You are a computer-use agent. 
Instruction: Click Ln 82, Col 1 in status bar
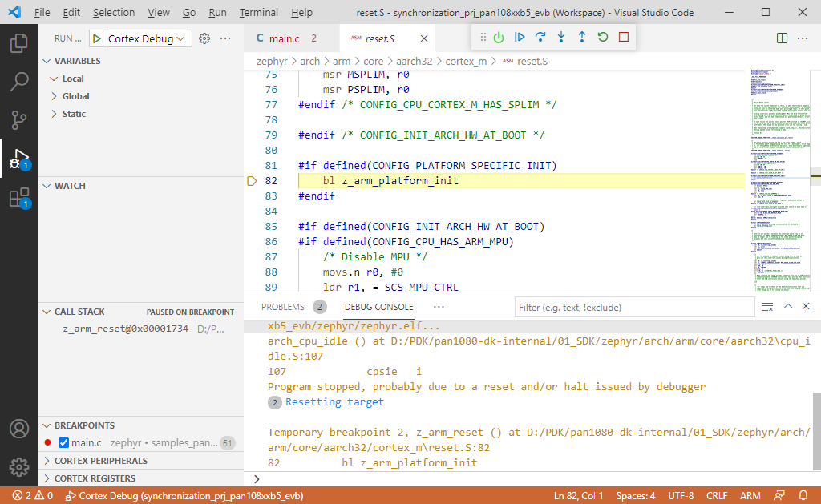click(579, 495)
